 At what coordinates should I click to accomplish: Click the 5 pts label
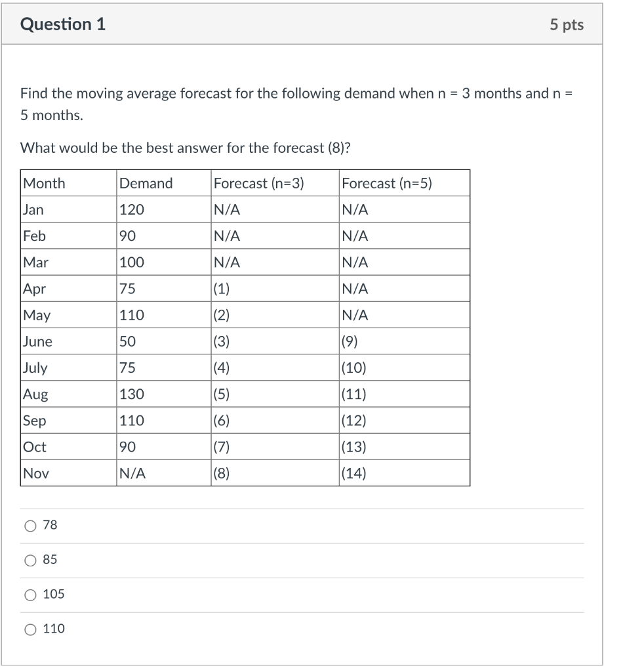point(568,24)
